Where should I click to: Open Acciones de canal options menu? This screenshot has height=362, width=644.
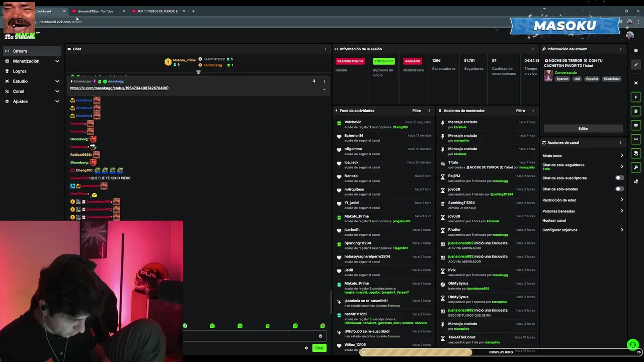click(x=620, y=142)
